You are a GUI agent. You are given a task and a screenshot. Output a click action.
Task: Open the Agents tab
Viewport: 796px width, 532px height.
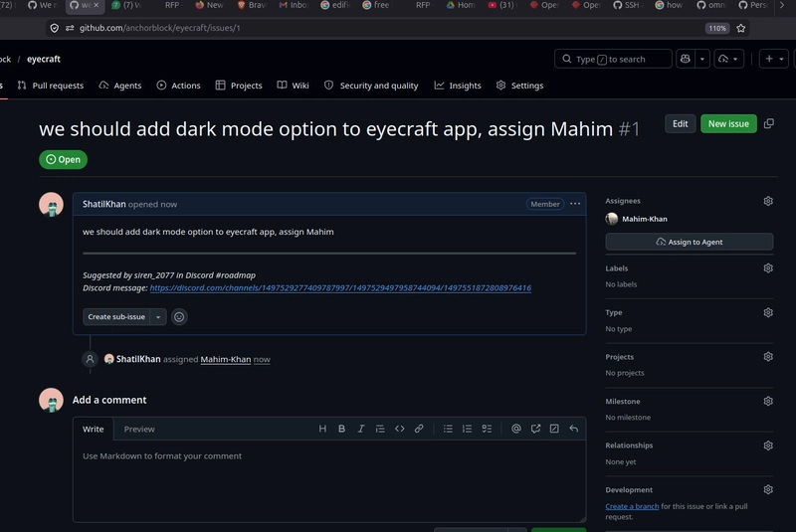pos(120,86)
